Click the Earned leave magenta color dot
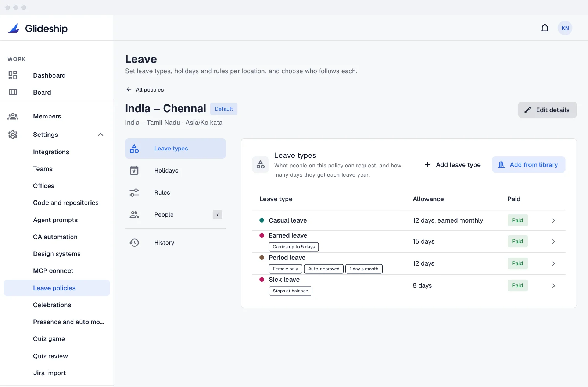 (262, 235)
